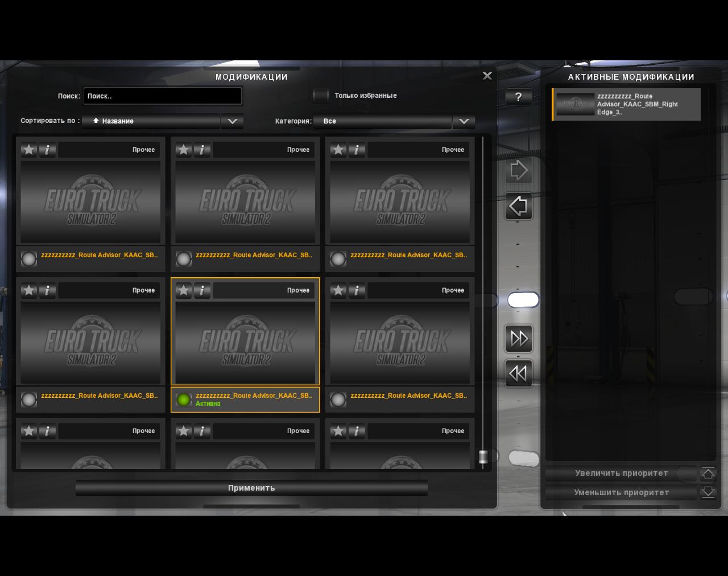728x576 pixels.
Task: Open info for the highlighted active mod
Action: (x=202, y=290)
